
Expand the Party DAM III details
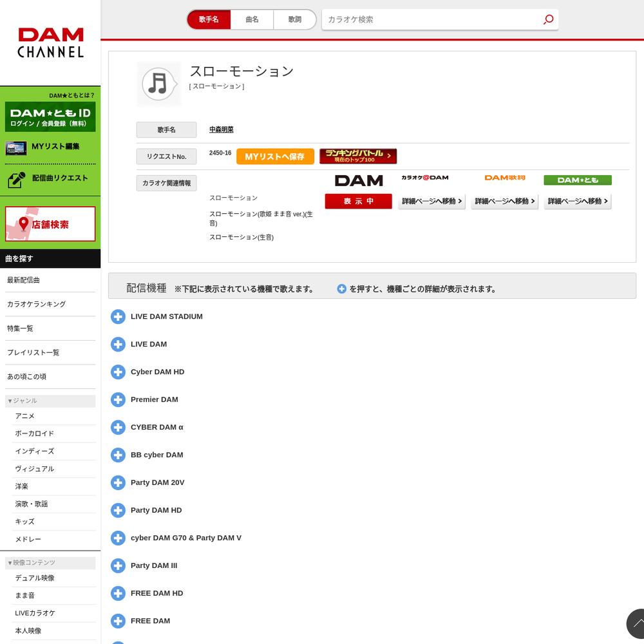click(118, 565)
